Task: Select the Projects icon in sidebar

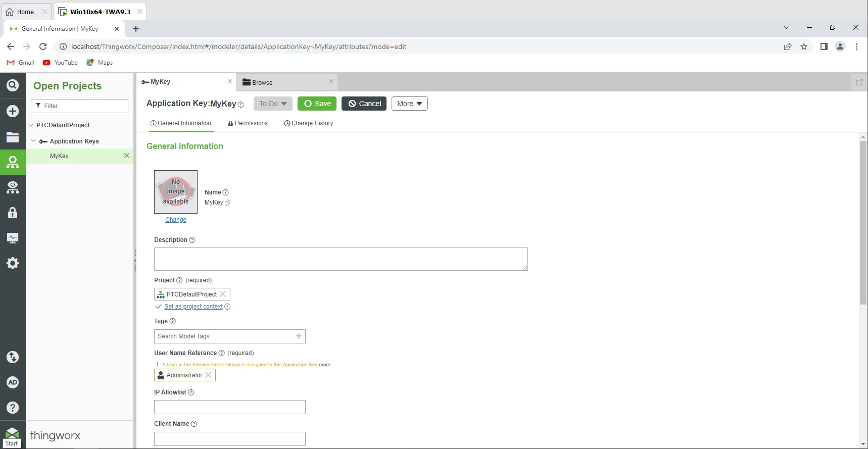Action: point(13,162)
